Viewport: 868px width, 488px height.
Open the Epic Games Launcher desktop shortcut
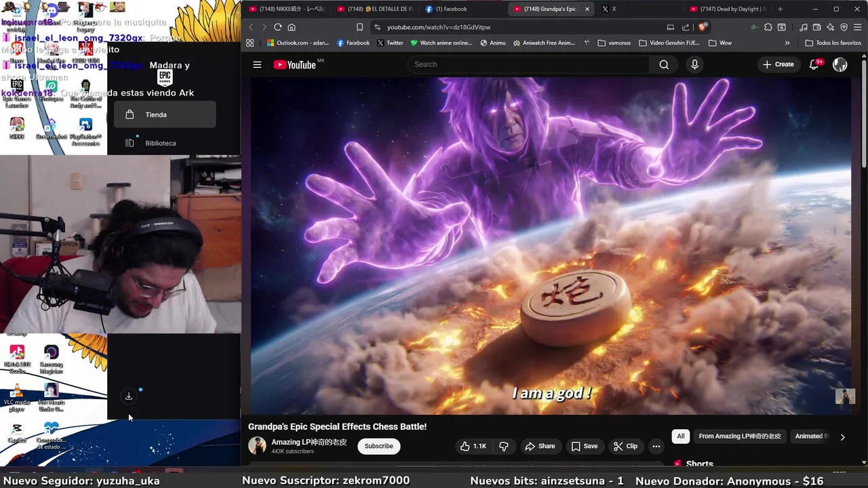17,94
